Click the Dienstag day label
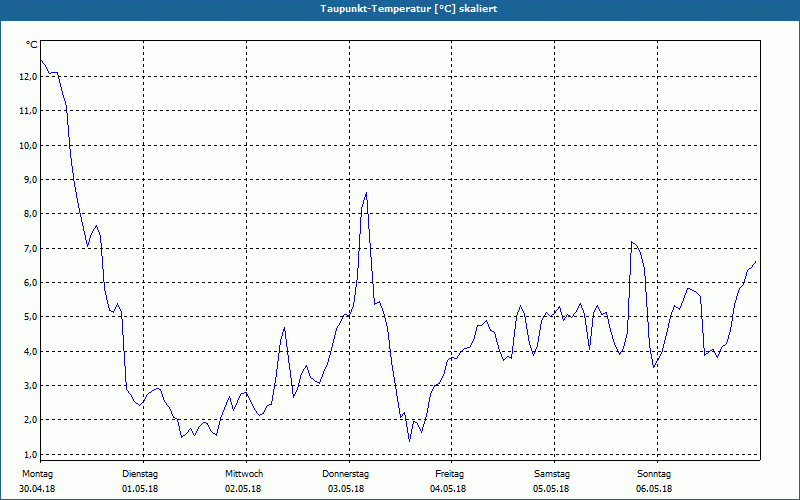The width and height of the screenshot is (800, 500). tap(140, 474)
